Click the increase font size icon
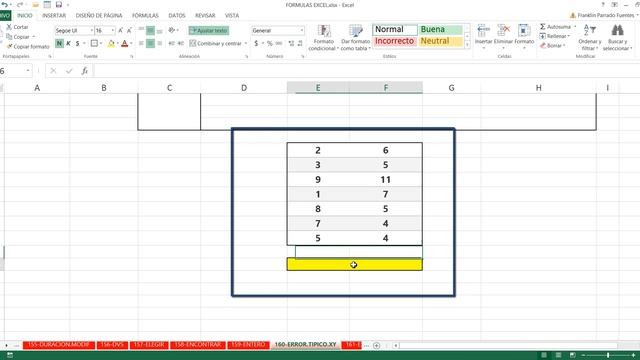 [121, 31]
